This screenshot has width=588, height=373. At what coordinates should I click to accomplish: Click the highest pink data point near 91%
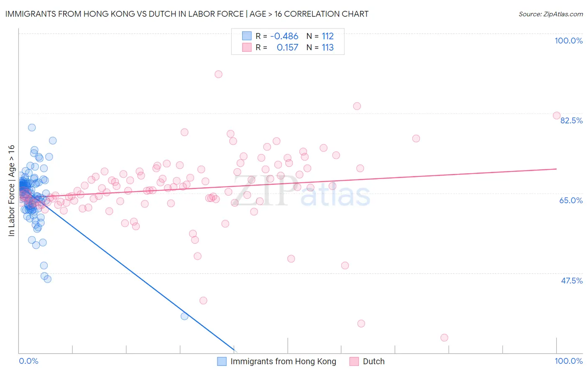(218, 74)
